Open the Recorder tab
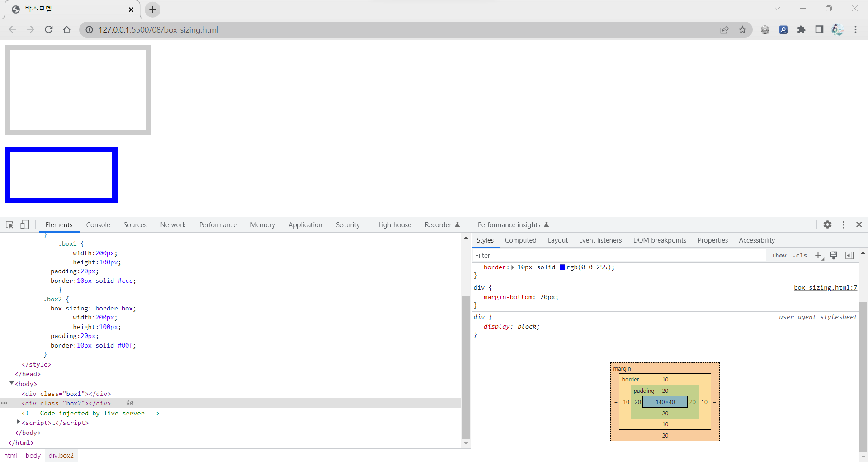868x462 pixels. coord(442,225)
